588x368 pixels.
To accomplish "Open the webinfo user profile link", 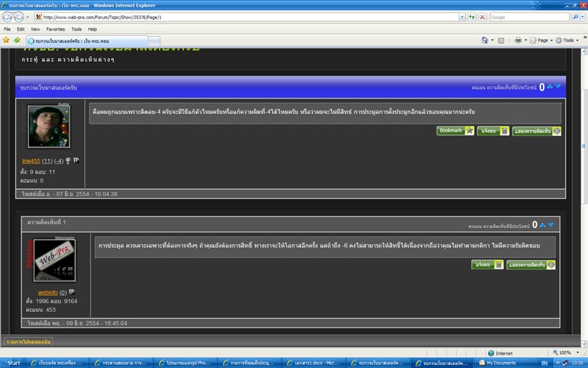I will tap(48, 292).
